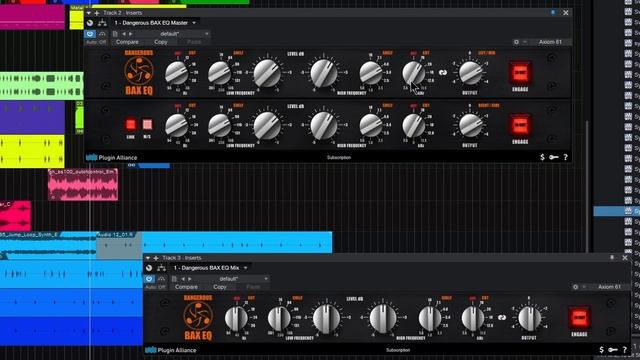Click the top row high cut kHz knob in Master
This screenshot has width=640, height=360.
(413, 73)
